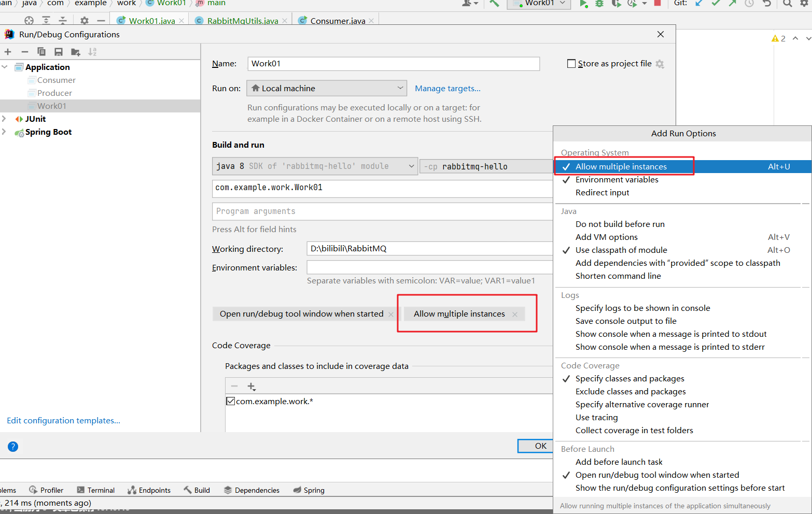Image resolution: width=812 pixels, height=514 pixels.
Task: Save configuration using the floppy disk icon
Action: pyautogui.click(x=59, y=52)
